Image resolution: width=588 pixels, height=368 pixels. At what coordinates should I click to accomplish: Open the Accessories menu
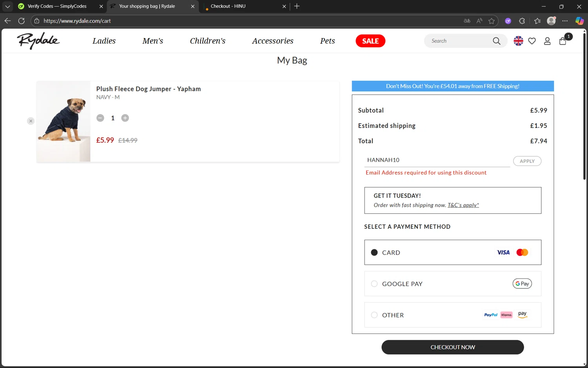273,41
